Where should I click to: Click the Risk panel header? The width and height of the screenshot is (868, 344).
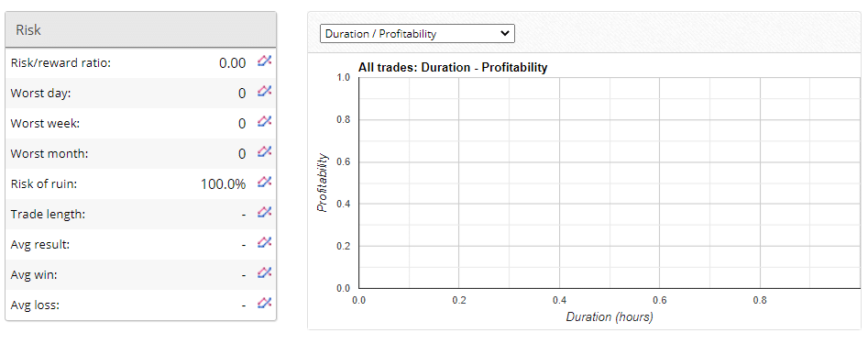[x=140, y=30]
